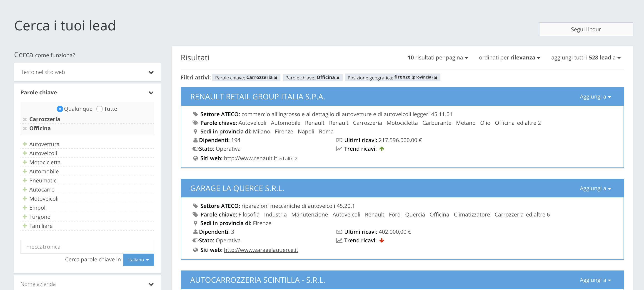Image resolution: width=644 pixels, height=290 pixels.
Task: Click the green revenue trend arrow for Renault
Action: click(x=382, y=149)
